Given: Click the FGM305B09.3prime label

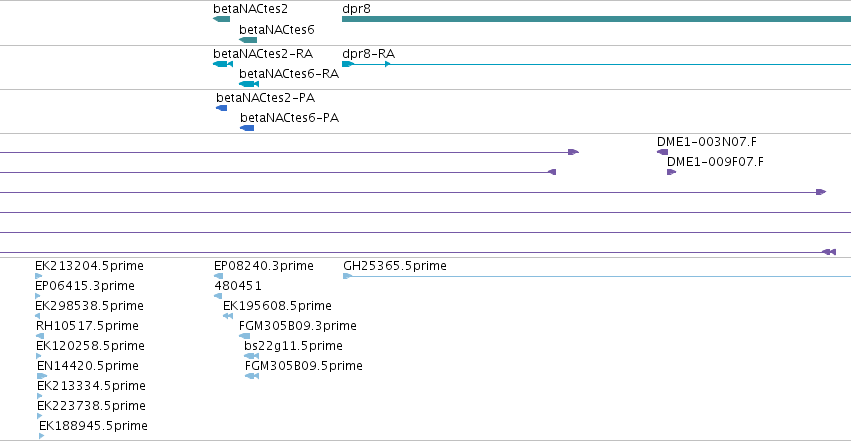Looking at the screenshot, I should click(x=298, y=326).
